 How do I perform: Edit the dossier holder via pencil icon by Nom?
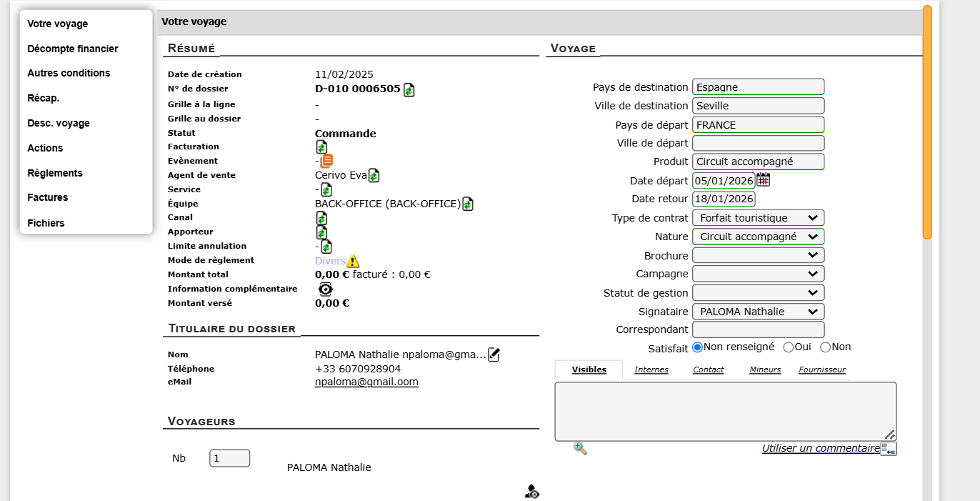[494, 354]
